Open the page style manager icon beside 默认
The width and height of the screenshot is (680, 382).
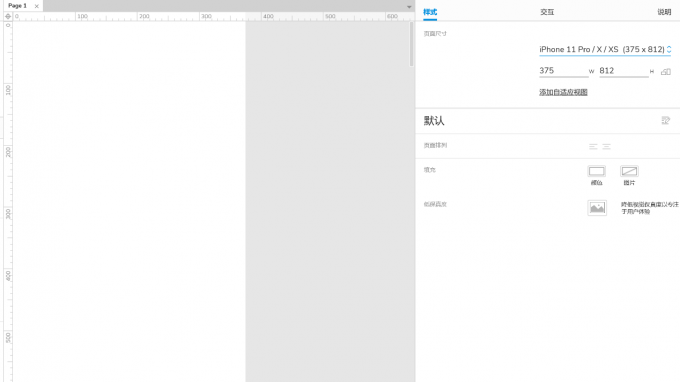[x=665, y=121]
